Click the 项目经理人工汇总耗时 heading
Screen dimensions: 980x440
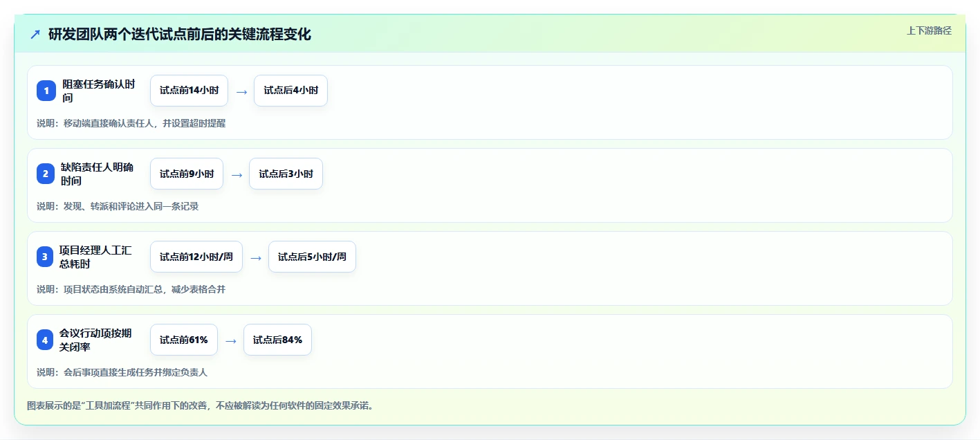(x=95, y=257)
